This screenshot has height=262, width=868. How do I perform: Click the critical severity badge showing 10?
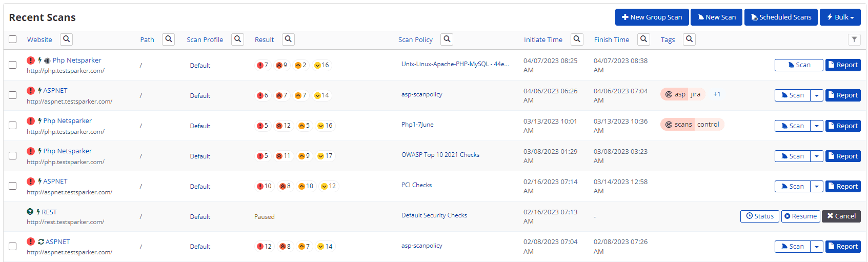click(x=265, y=186)
